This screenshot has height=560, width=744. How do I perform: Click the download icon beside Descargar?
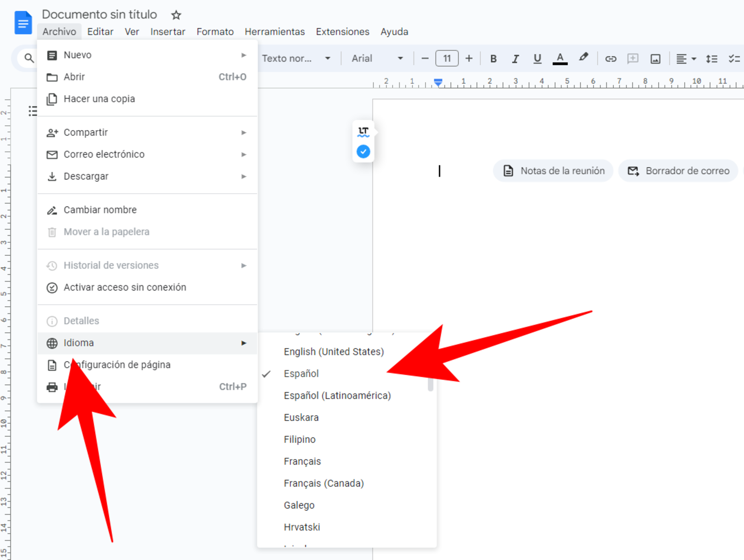[52, 177]
